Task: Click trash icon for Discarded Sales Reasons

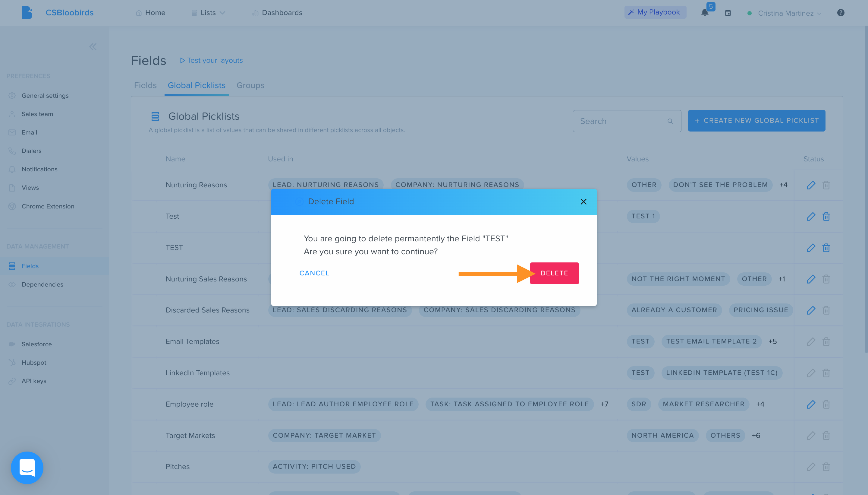Action: click(x=826, y=310)
